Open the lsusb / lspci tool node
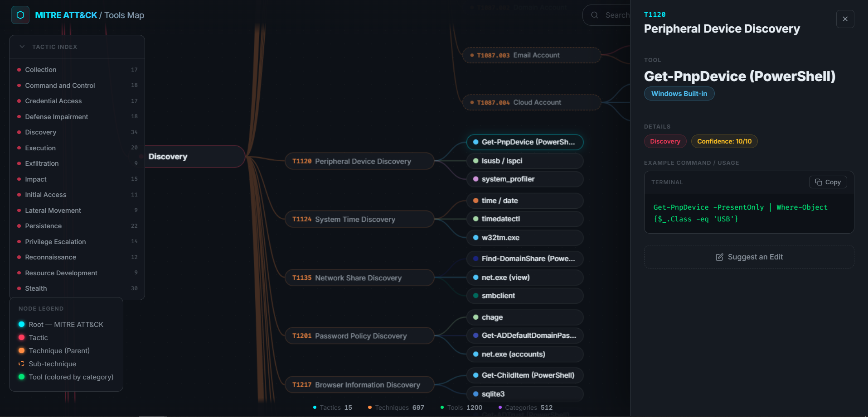 [525, 161]
